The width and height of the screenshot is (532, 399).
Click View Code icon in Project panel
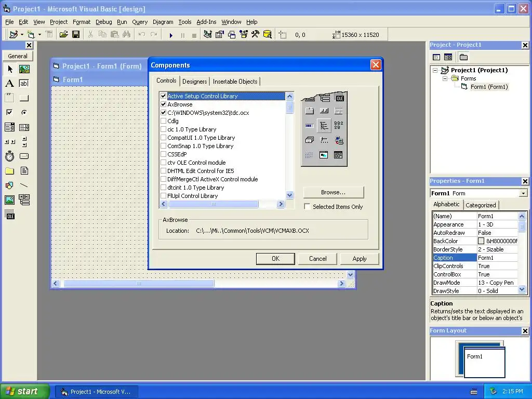click(436, 57)
